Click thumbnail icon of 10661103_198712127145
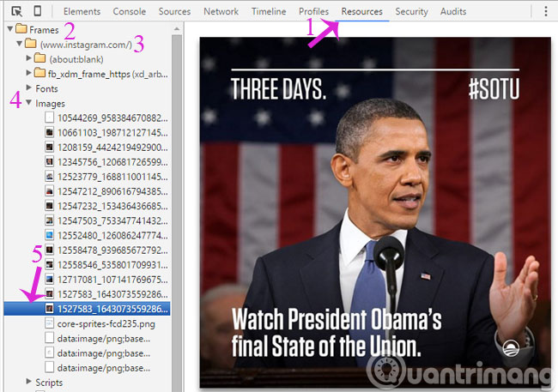The image size is (558, 392). pos(50,132)
